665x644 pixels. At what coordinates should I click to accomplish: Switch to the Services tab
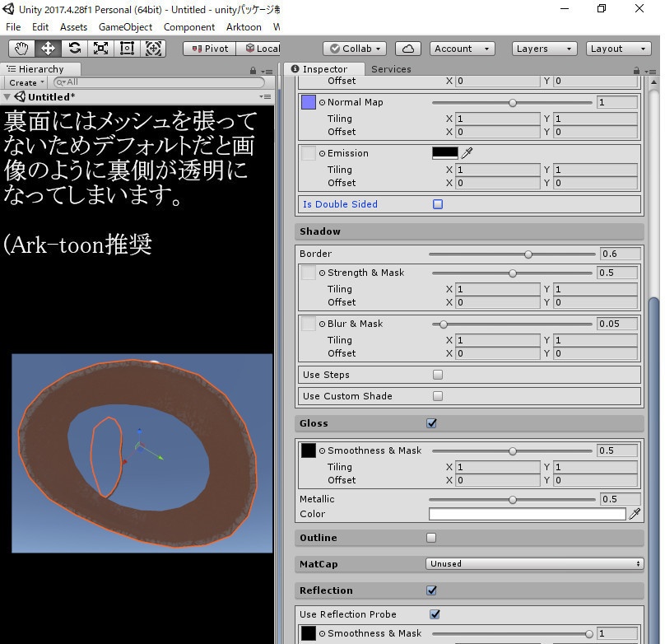tap(391, 69)
